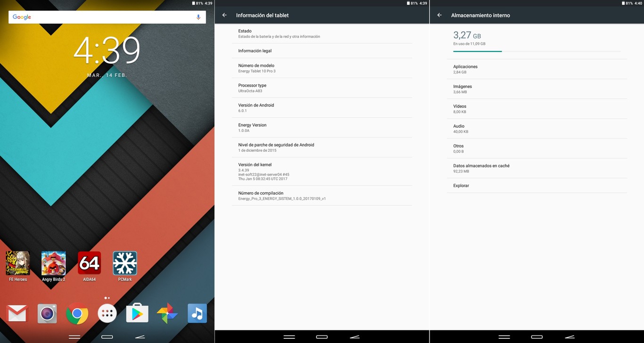The image size is (644, 343).
Task: Open Gmail from the dock
Action: 17,313
